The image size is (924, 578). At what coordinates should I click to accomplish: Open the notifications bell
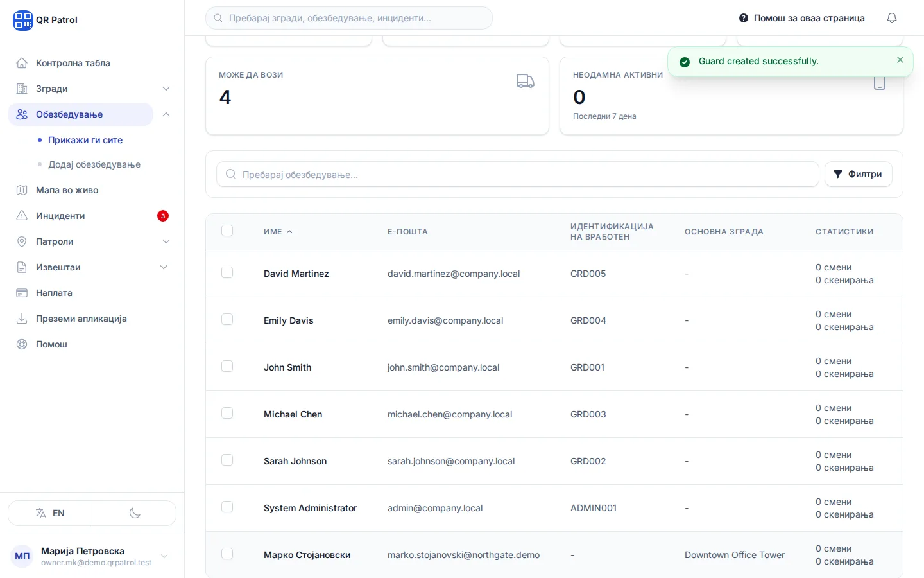pos(892,18)
